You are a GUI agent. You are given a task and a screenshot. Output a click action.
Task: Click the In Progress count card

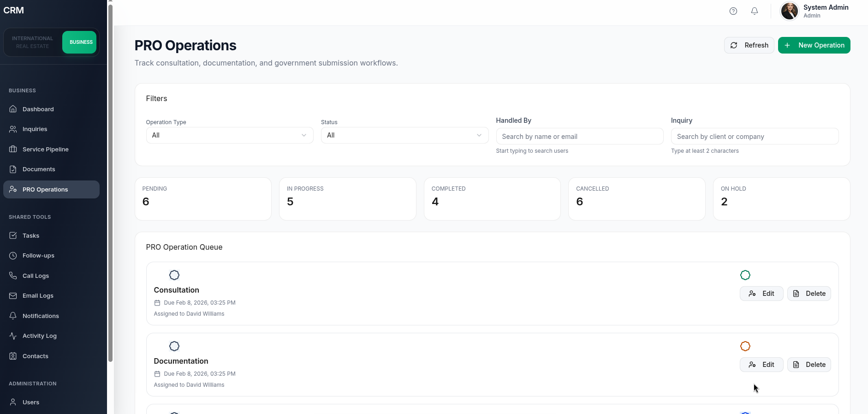348,199
